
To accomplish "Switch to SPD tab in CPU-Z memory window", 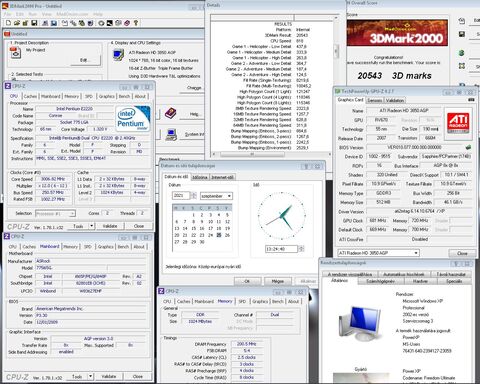I will click(242, 301).
